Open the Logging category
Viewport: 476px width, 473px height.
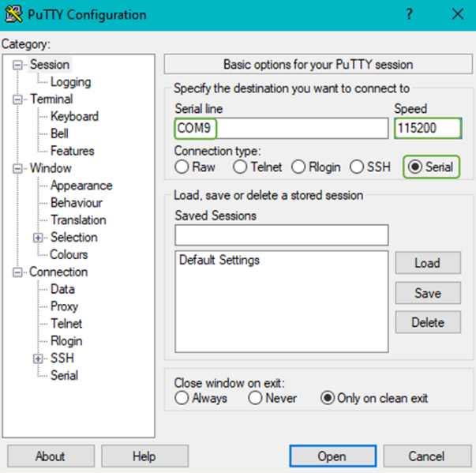click(71, 82)
